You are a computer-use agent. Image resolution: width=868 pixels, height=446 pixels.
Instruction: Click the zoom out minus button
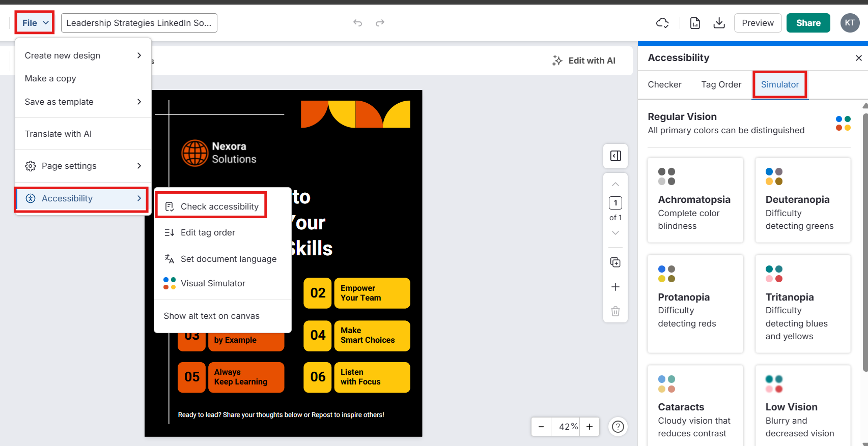pyautogui.click(x=541, y=427)
